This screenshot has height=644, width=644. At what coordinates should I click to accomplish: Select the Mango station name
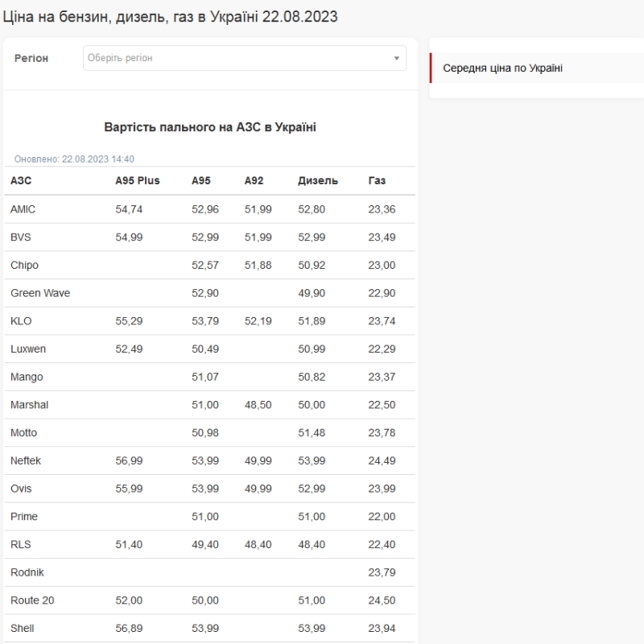click(x=27, y=377)
